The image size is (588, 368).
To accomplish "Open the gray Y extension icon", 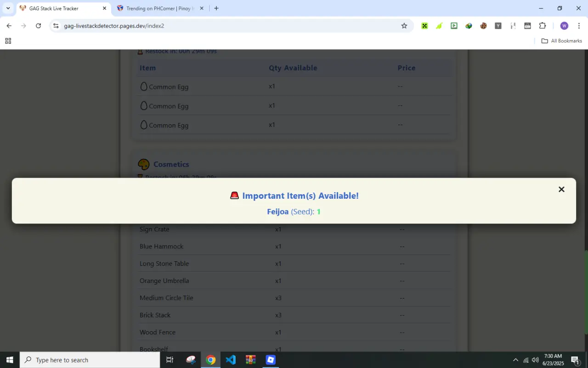I will (x=498, y=26).
